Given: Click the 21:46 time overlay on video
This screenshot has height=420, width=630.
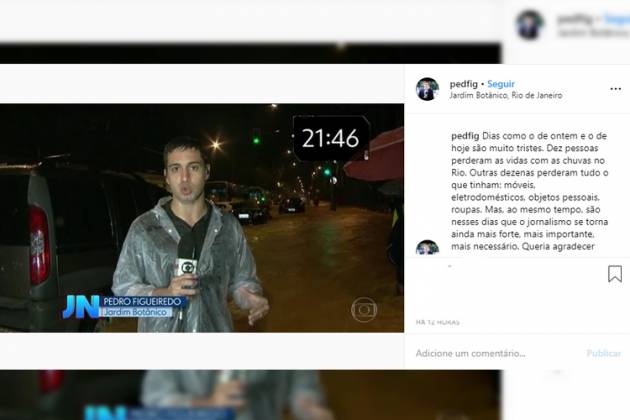Looking at the screenshot, I should point(331,138).
